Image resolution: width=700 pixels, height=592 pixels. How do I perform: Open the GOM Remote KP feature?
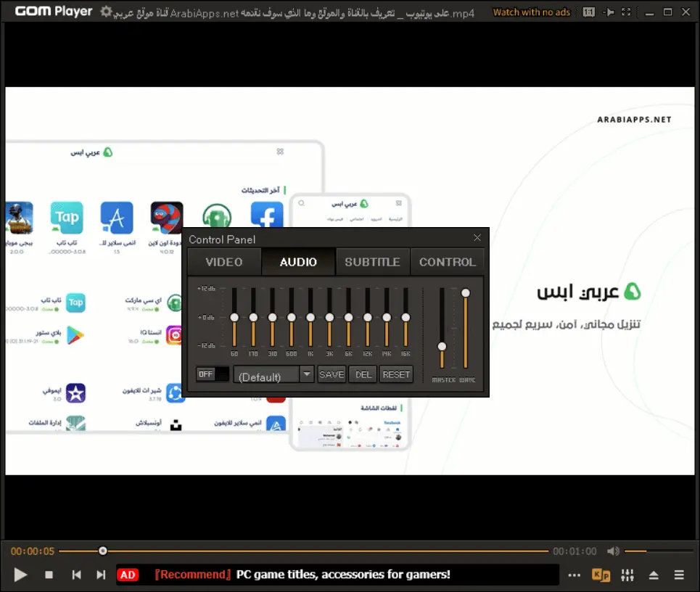click(x=601, y=575)
